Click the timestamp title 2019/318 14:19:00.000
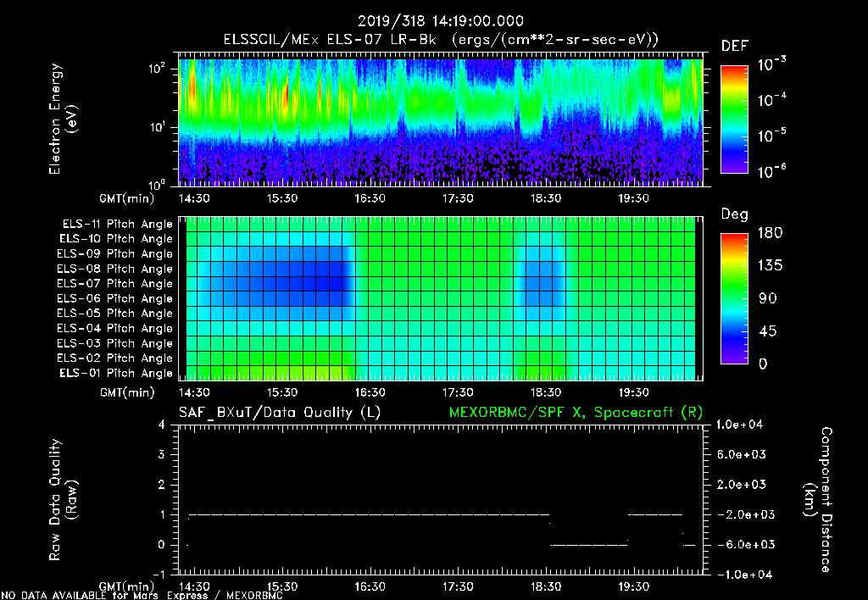The height and width of the screenshot is (600, 868). (441, 21)
